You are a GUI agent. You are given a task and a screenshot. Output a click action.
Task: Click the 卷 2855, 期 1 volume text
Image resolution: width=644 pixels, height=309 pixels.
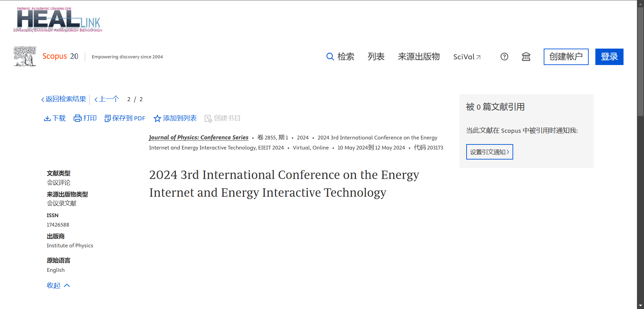coord(273,138)
